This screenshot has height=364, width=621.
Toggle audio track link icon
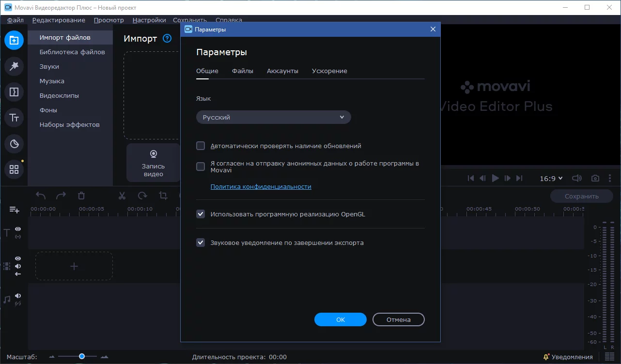click(x=18, y=303)
